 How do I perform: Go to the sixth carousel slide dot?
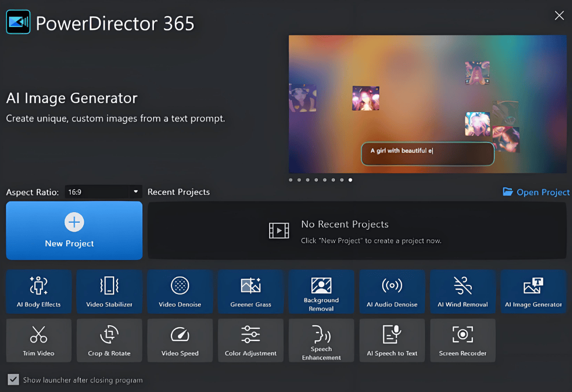tap(333, 180)
